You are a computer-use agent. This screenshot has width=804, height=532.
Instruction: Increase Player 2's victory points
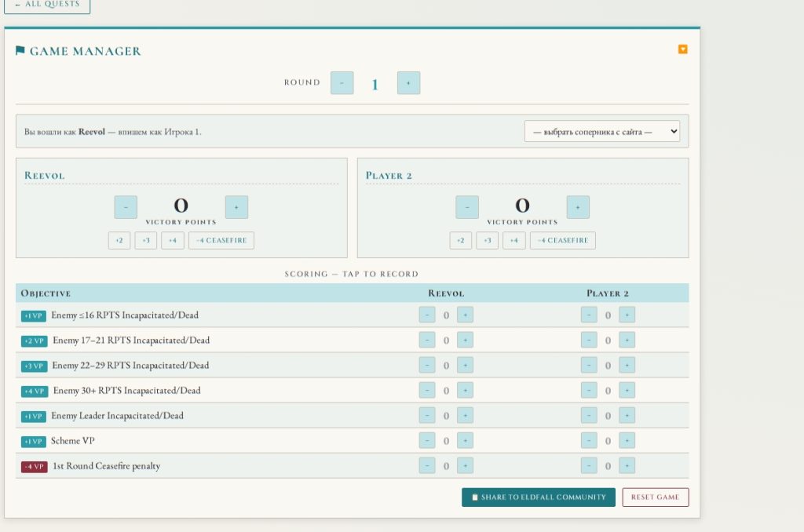(x=578, y=207)
